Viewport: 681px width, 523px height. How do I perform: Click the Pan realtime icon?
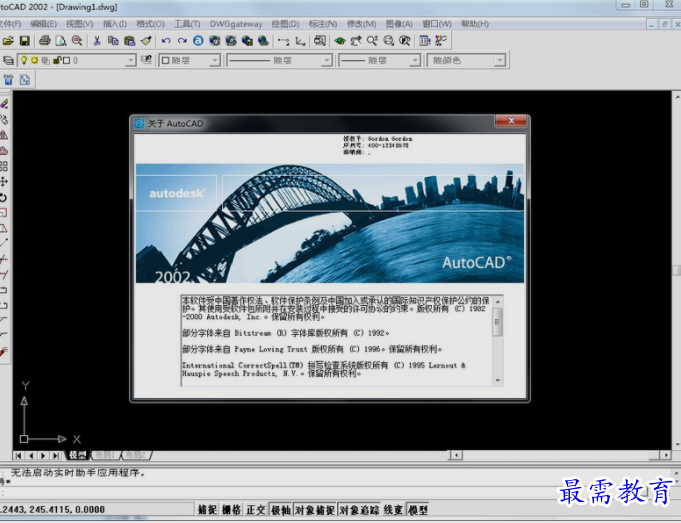(x=356, y=41)
